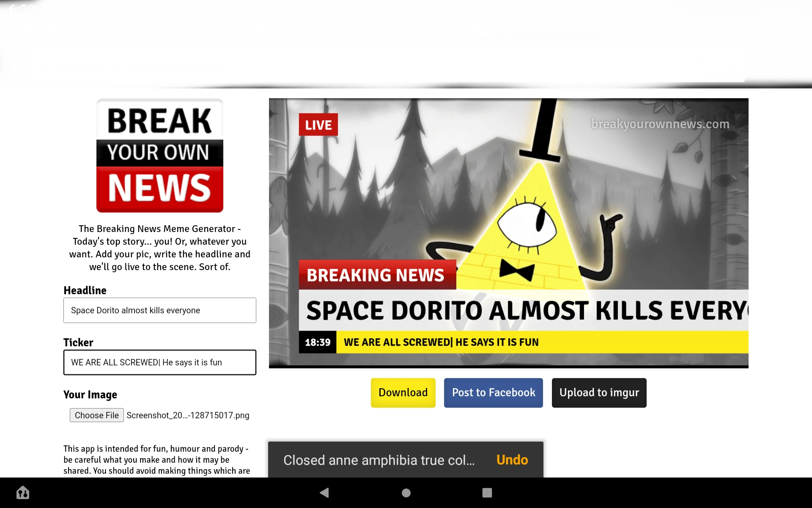Tap Undo in the closed tab snackbar

(512, 460)
